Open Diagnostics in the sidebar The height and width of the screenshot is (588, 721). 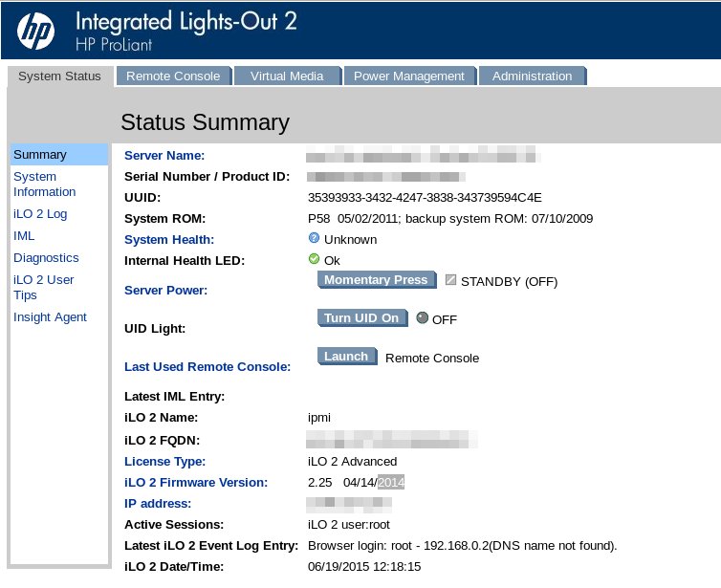coord(46,258)
